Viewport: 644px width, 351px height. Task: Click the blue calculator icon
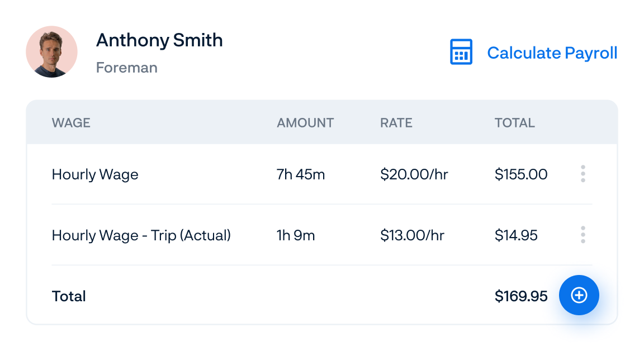coord(461,53)
